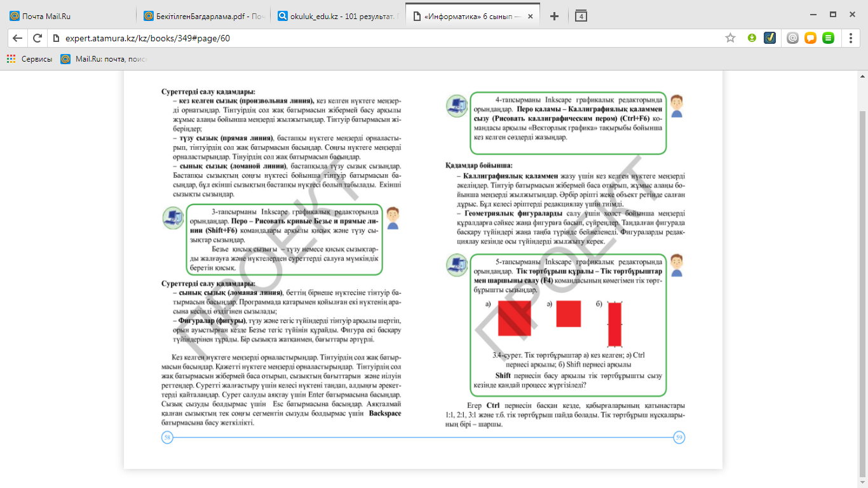
Task: Click the bold text 'Backspace'
Action: (385, 413)
